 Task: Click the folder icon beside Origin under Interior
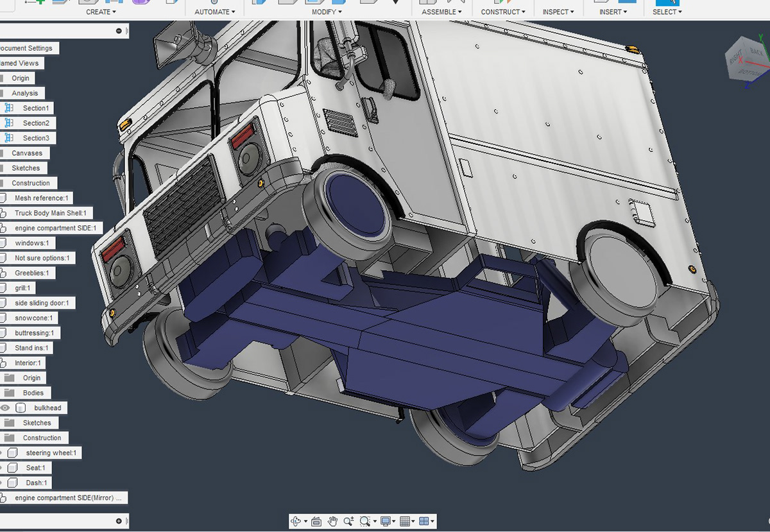9,378
